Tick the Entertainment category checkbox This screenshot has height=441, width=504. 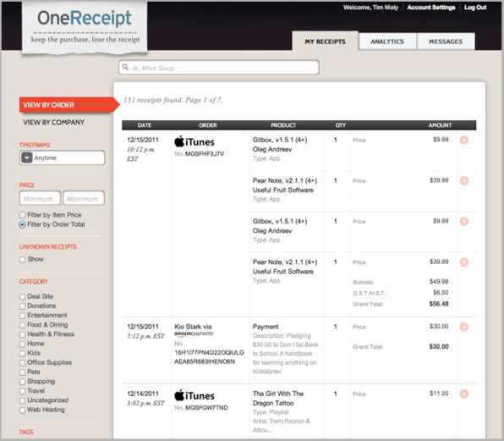[x=22, y=316]
